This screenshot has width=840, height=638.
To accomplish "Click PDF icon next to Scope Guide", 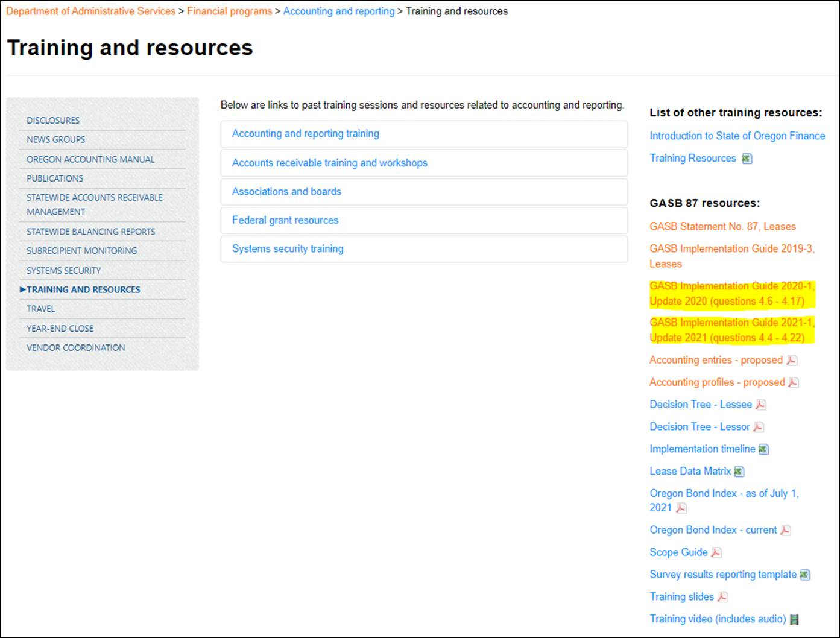I will tap(716, 553).
